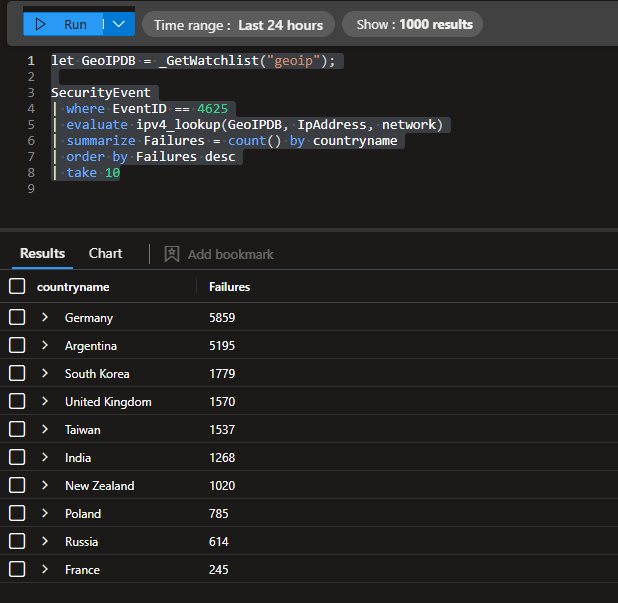Toggle the select-all rows checkbox
This screenshot has height=603, width=618.
(x=17, y=287)
